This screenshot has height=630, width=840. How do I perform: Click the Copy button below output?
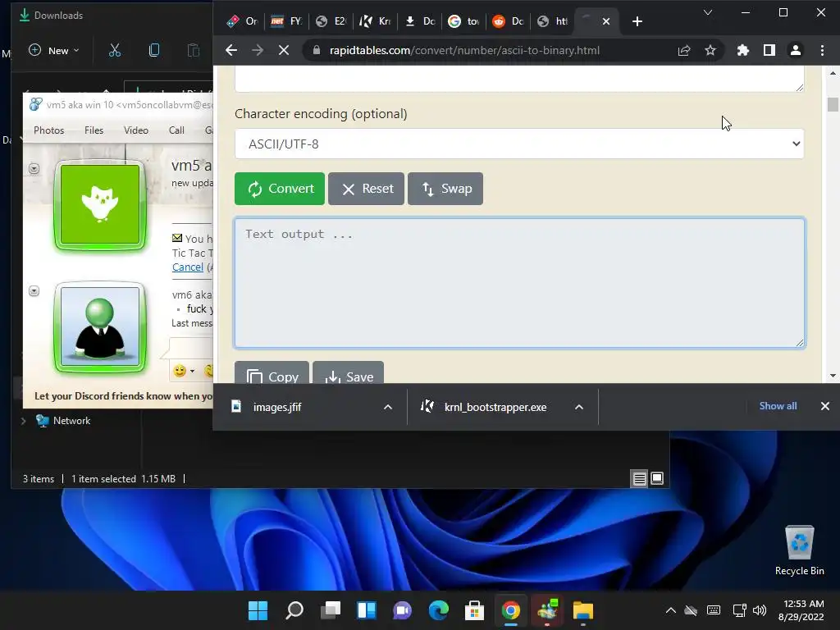click(x=272, y=373)
